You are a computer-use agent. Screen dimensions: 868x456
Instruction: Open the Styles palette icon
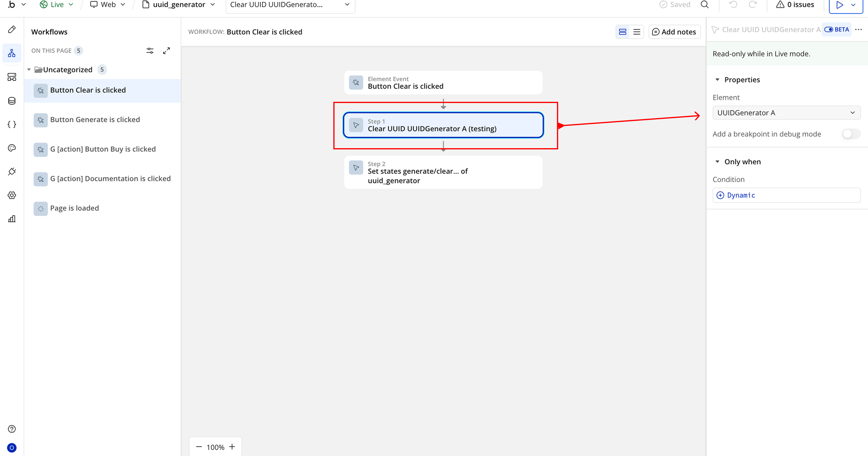pos(12,148)
